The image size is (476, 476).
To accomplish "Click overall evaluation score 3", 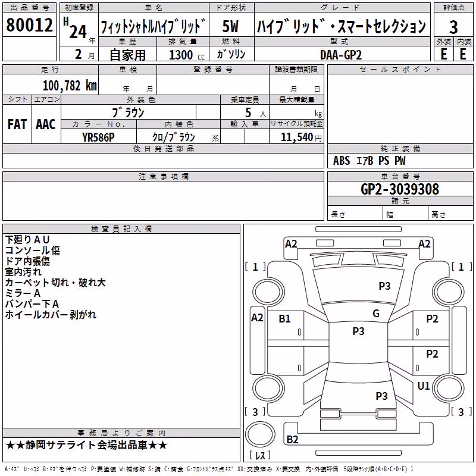I will click(453, 27).
